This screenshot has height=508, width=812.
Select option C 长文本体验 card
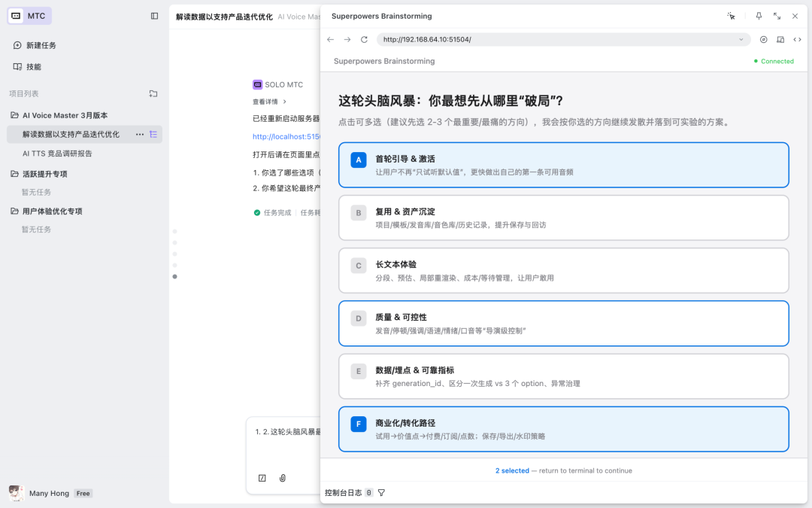563,271
